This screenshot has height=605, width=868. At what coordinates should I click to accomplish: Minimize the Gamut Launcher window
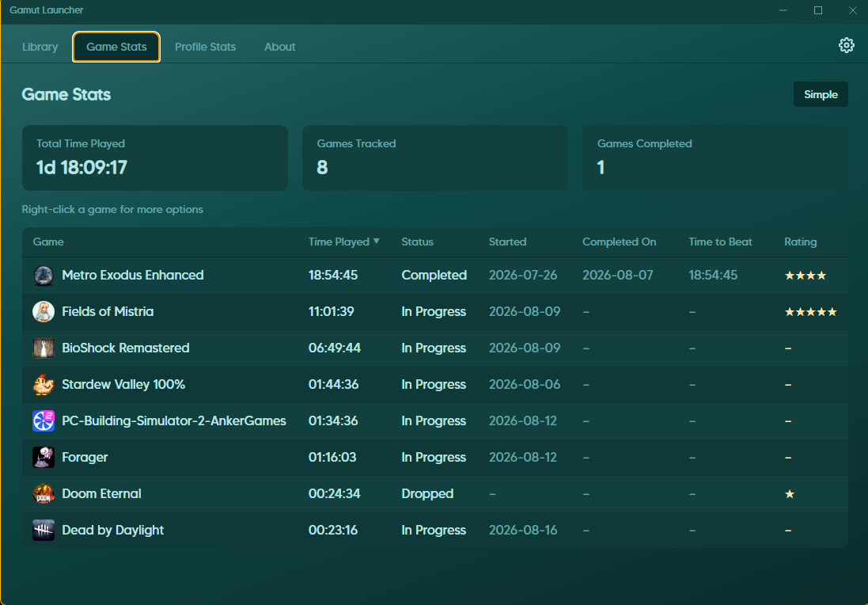783,10
